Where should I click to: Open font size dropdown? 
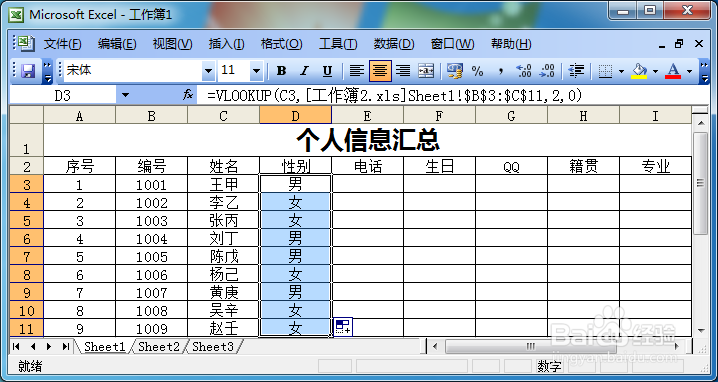pos(256,71)
